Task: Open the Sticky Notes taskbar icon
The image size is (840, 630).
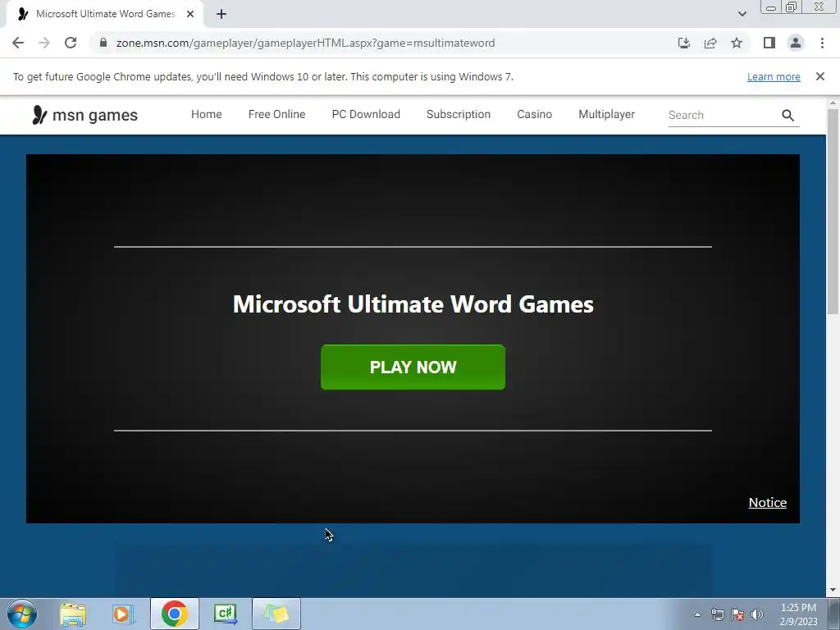Action: (x=276, y=614)
